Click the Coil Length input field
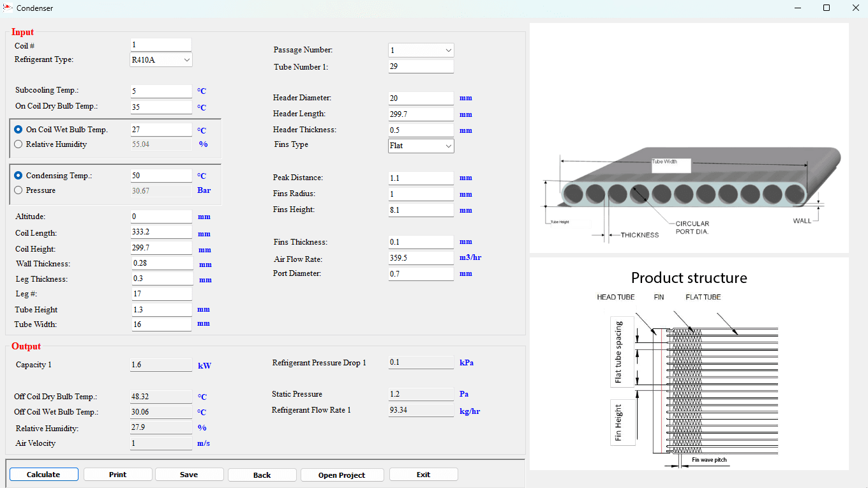This screenshot has width=868, height=488. 161,232
